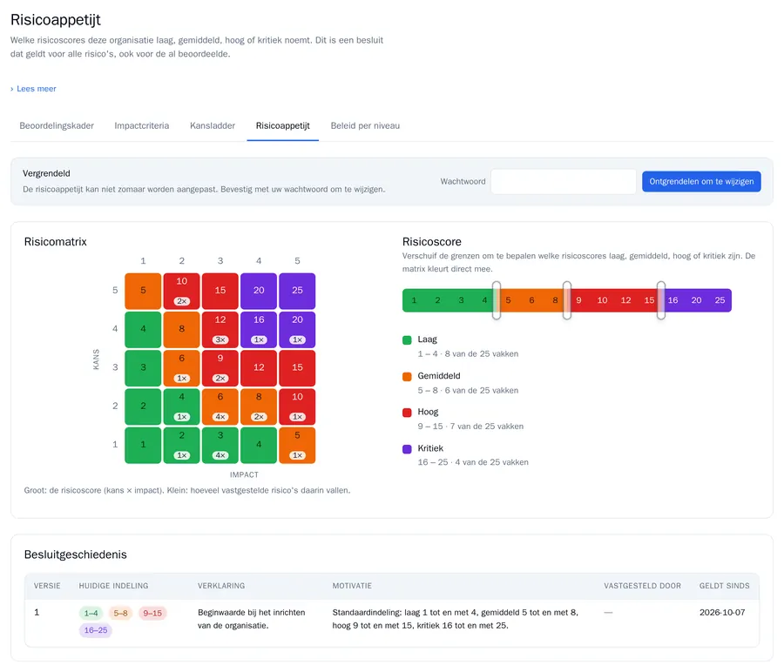
Task: Select the matrix cell with score 1
Action: (143, 445)
